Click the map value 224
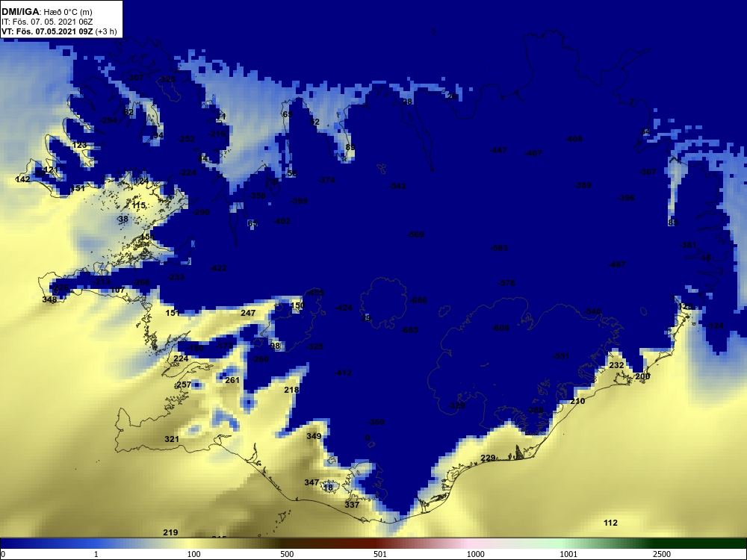The height and width of the screenshot is (560, 747). [x=181, y=358]
